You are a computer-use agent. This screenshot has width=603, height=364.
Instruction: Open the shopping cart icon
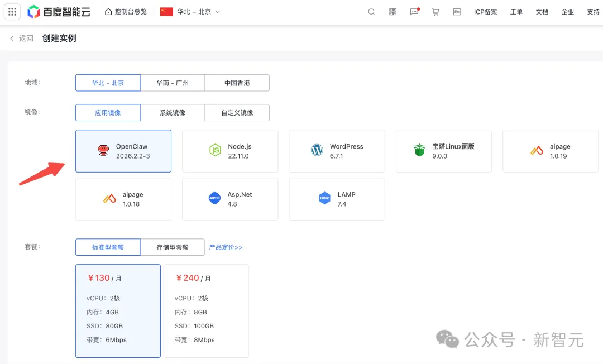tap(435, 12)
